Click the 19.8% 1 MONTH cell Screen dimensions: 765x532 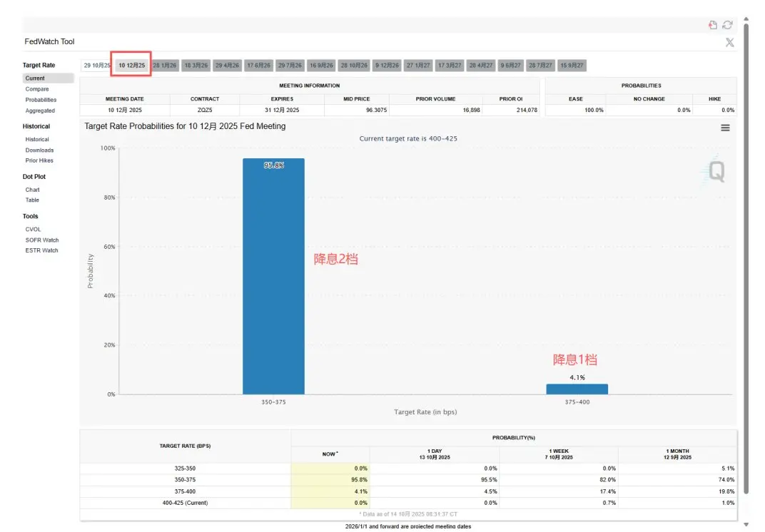(678, 491)
